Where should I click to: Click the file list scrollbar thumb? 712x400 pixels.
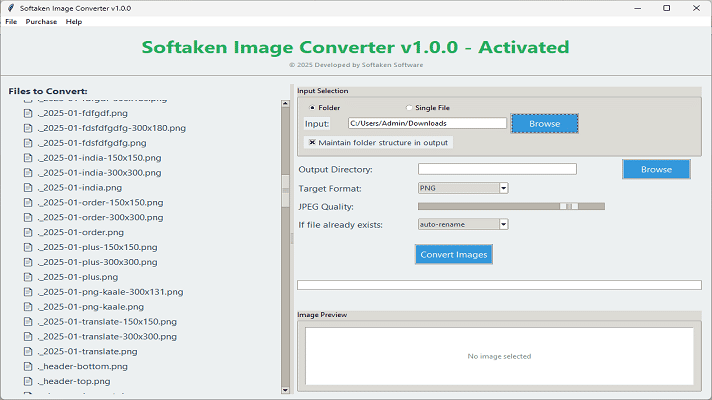(x=285, y=191)
